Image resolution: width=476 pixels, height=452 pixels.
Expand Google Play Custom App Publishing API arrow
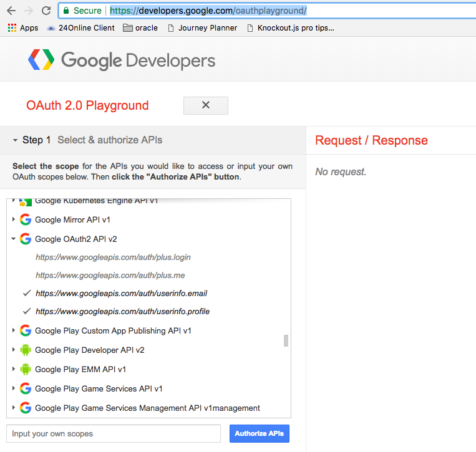coord(14,330)
